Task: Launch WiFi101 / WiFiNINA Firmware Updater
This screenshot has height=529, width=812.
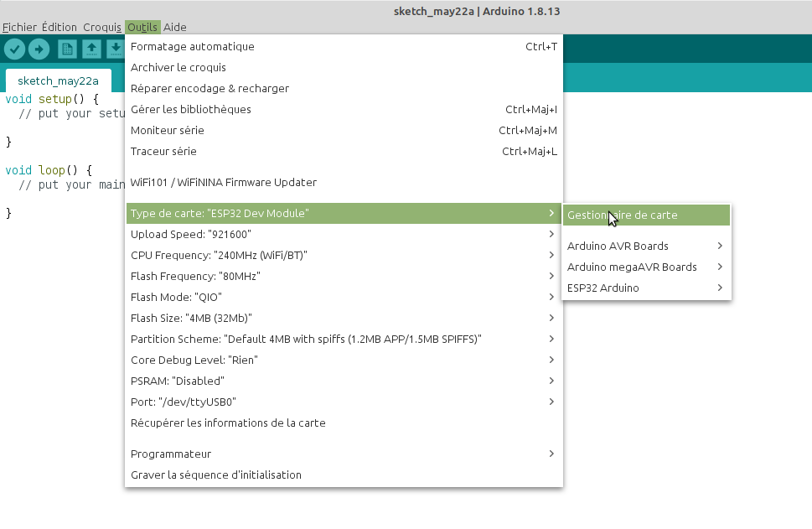Action: [x=344, y=183]
